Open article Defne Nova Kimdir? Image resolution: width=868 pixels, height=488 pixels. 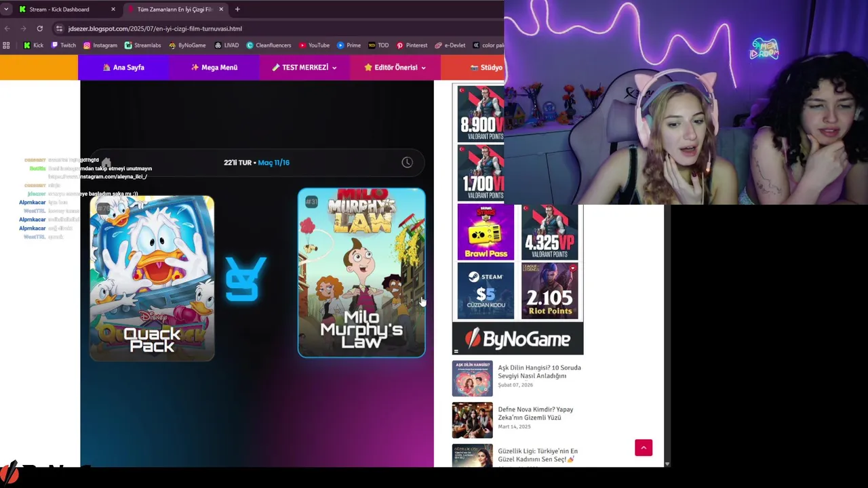535,413
